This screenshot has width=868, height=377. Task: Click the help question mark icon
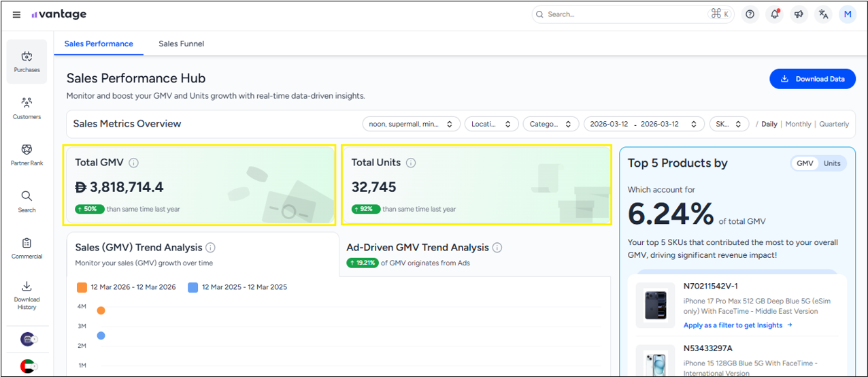750,14
